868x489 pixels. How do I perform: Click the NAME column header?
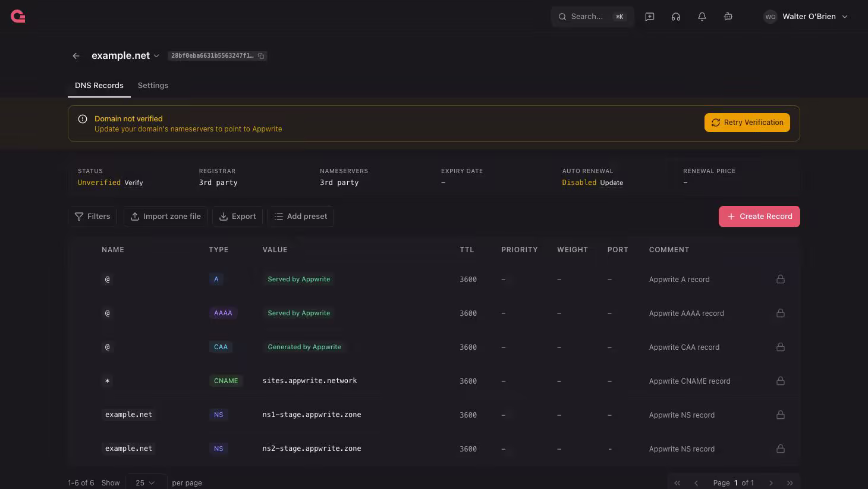[113, 250]
